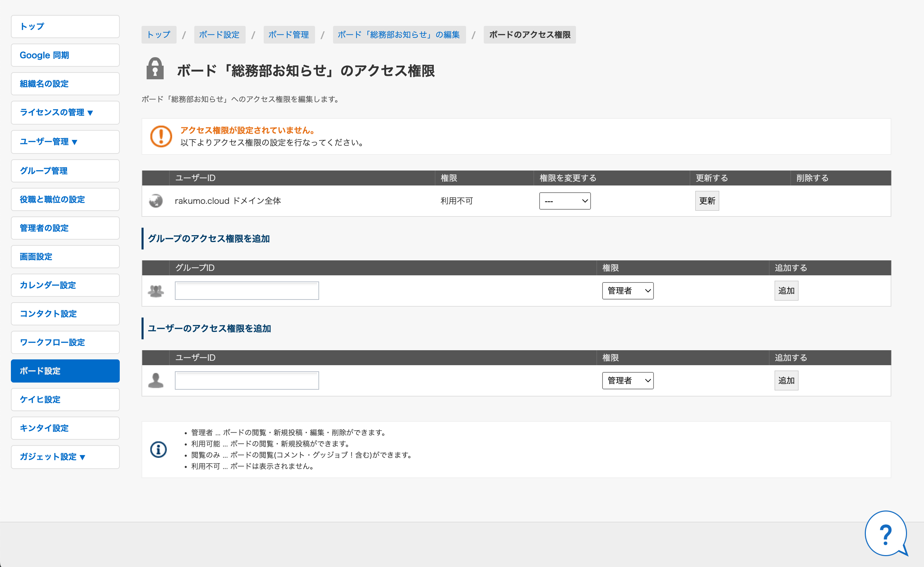Click the ユーザーのアクセス権限を追加 heading
924x567 pixels.
tap(209, 328)
